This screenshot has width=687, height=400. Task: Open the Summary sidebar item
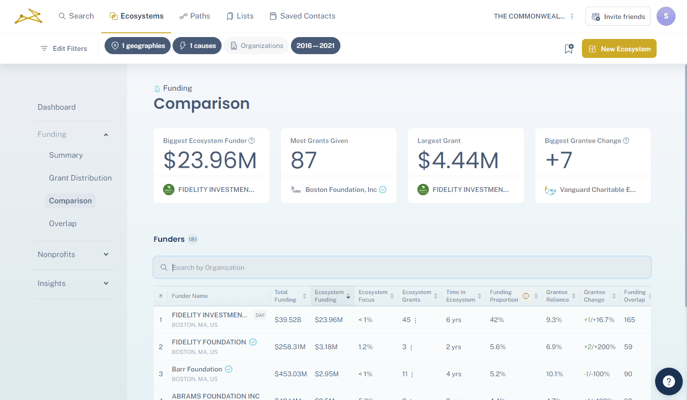(x=66, y=155)
